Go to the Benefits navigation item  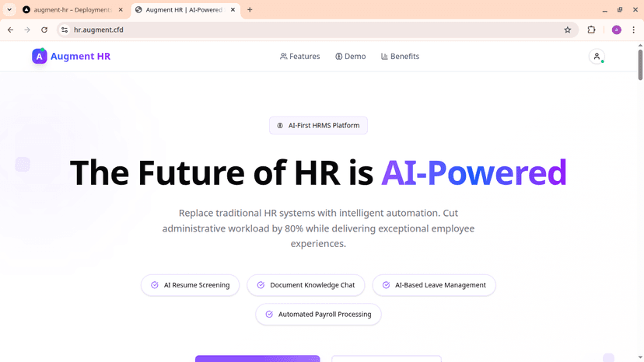pos(400,56)
